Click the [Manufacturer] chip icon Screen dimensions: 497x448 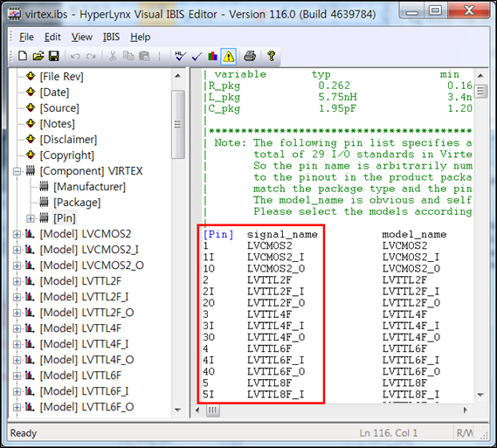pos(44,186)
